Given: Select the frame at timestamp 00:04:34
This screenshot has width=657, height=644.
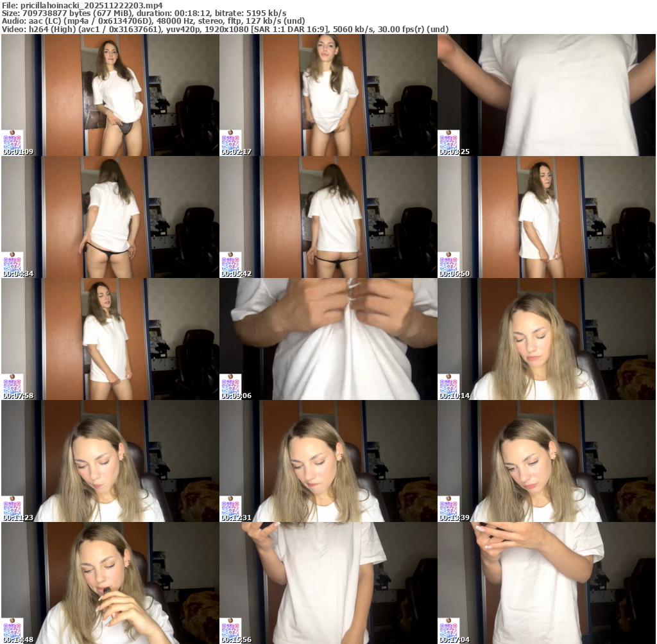Looking at the screenshot, I should click(110, 217).
